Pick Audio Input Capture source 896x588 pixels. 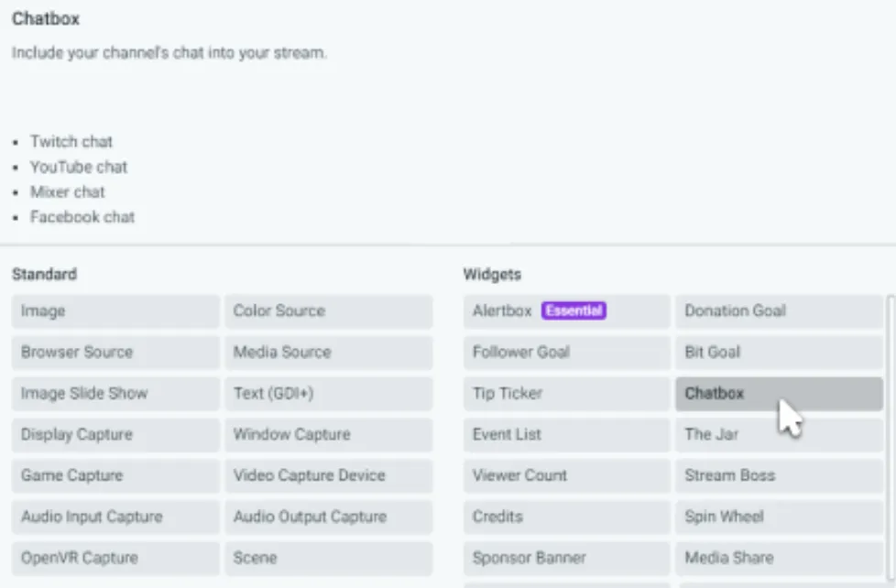pyautogui.click(x=115, y=517)
